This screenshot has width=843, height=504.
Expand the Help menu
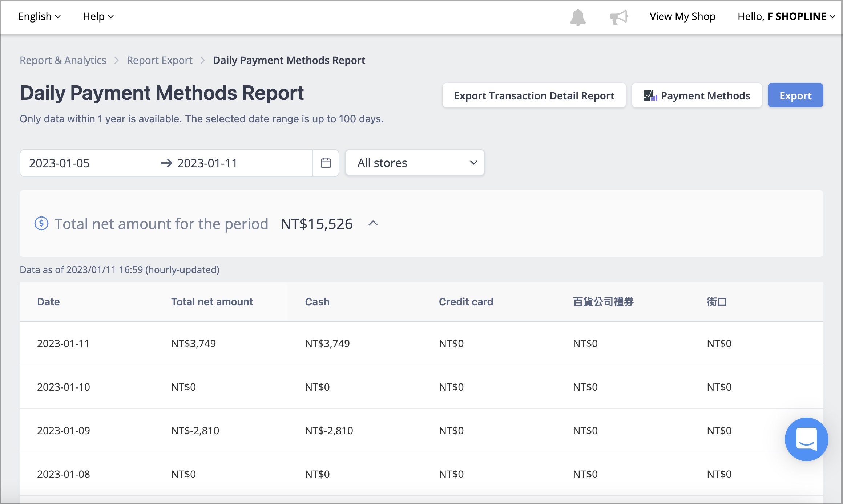click(98, 16)
